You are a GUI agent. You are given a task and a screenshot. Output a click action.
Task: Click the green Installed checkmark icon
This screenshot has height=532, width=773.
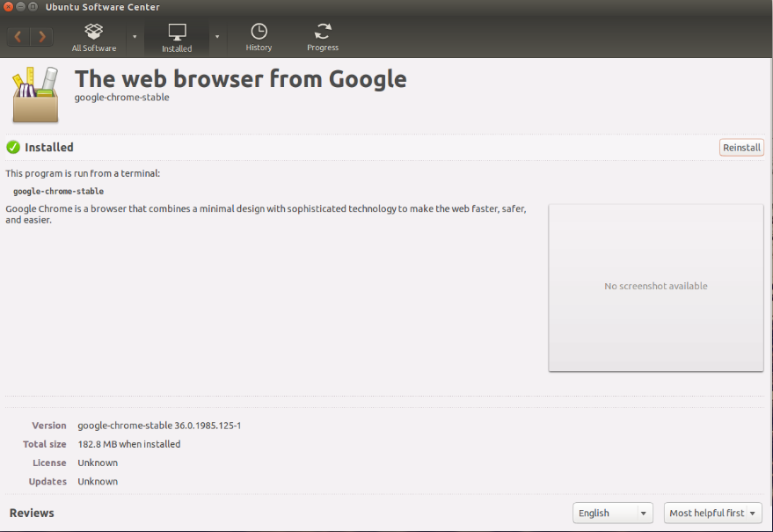tap(13, 147)
